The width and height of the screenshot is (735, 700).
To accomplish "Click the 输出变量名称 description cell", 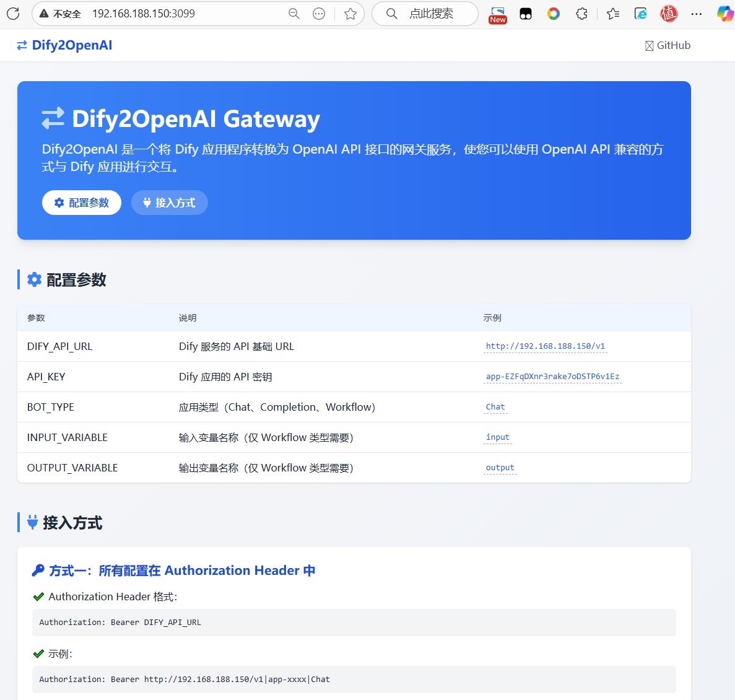I will point(266,468).
